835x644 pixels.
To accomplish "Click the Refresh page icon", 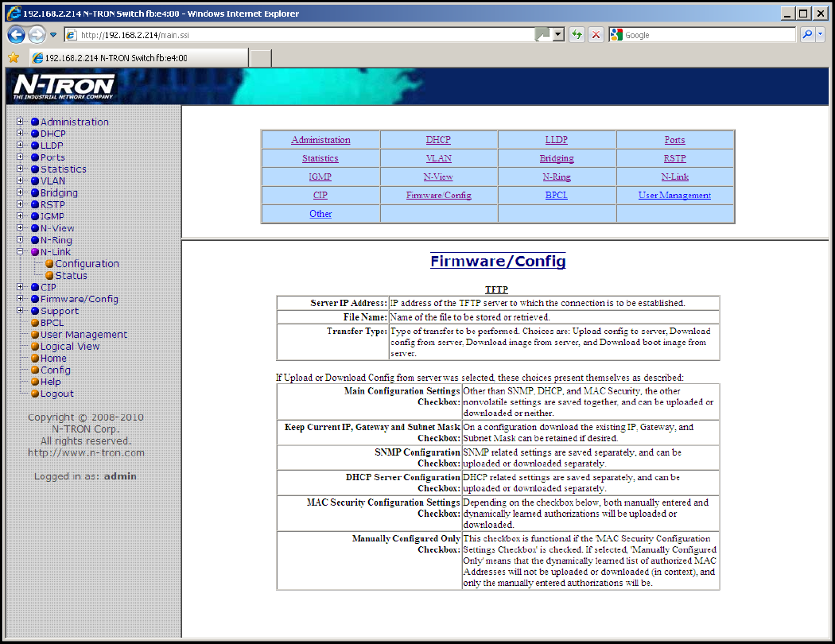I will coord(577,35).
